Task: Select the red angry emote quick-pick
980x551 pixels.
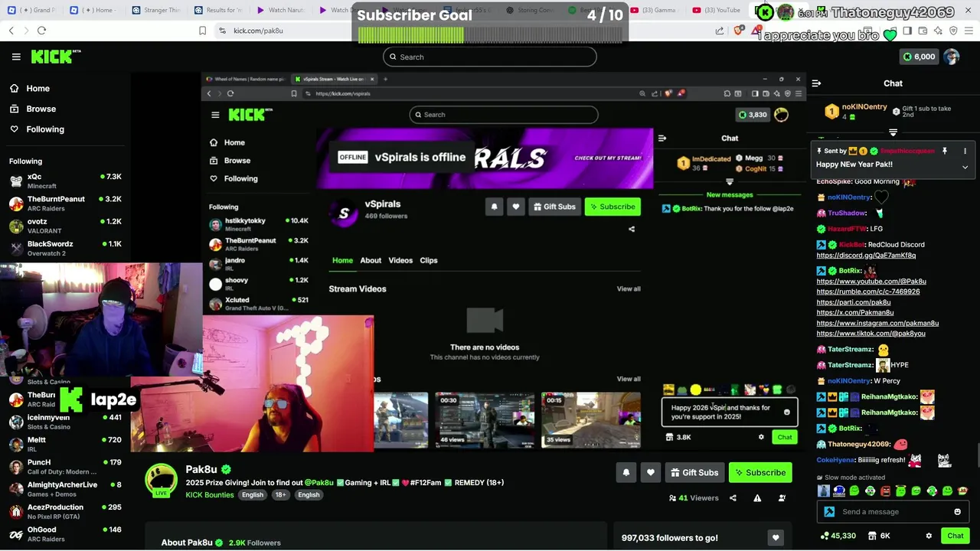Action: pyautogui.click(x=886, y=491)
